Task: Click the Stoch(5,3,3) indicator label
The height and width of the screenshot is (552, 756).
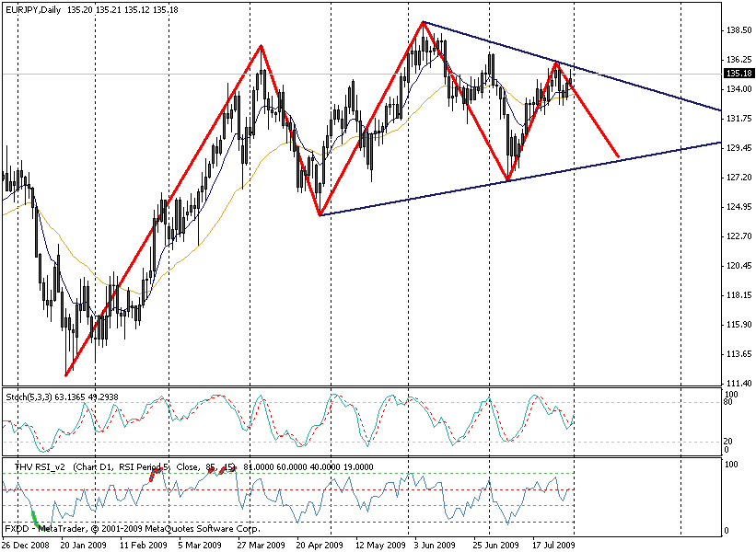Action: pos(26,397)
